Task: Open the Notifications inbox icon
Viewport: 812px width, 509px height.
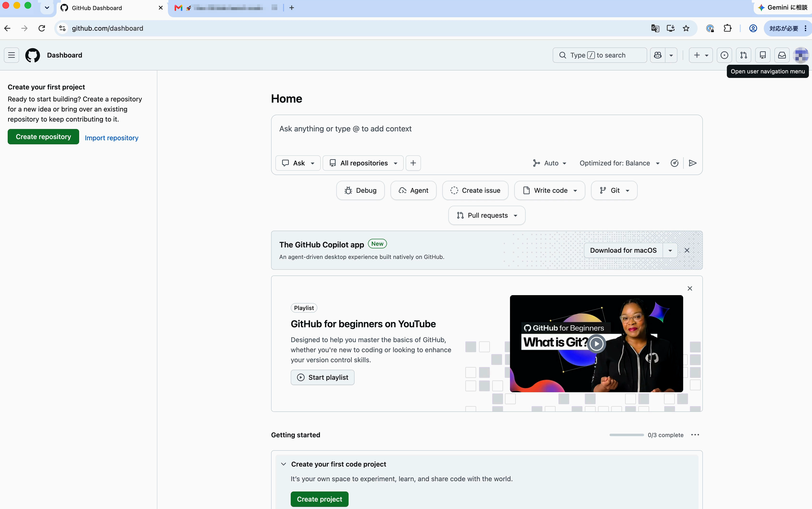Action: click(782, 55)
